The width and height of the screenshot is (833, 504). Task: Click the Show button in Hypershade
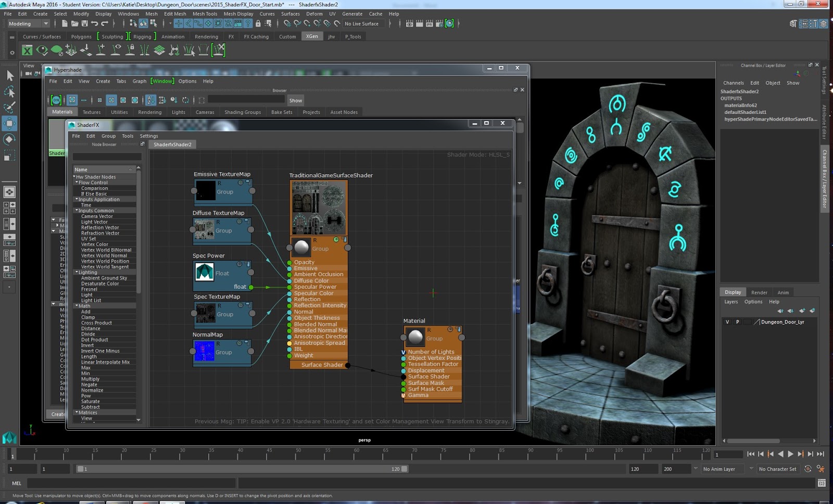295,100
